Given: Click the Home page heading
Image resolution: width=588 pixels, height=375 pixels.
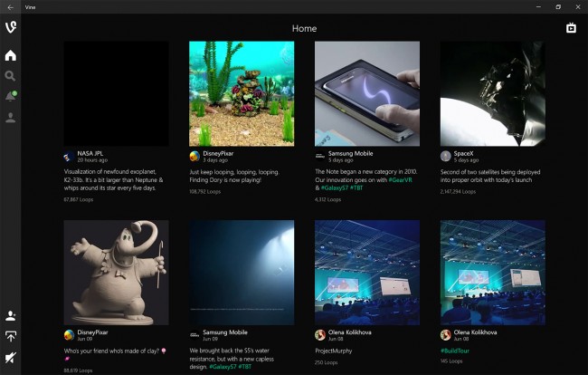Looking at the screenshot, I should (304, 28).
